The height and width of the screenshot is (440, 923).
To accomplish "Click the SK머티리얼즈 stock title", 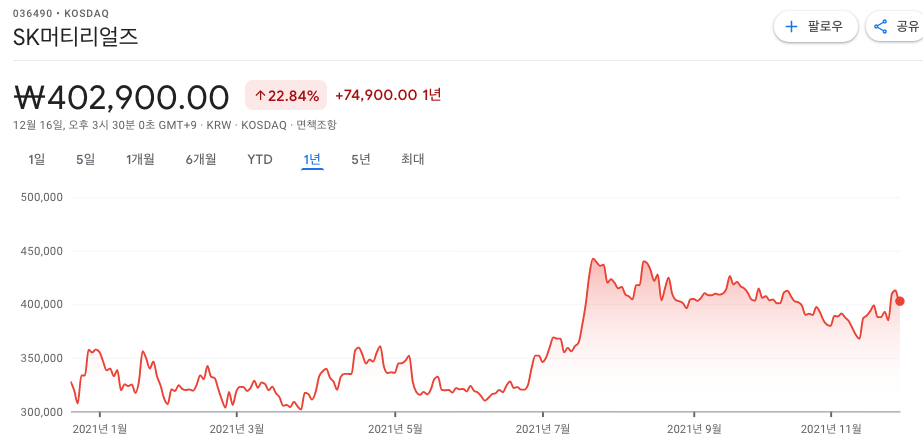I will pos(75,37).
